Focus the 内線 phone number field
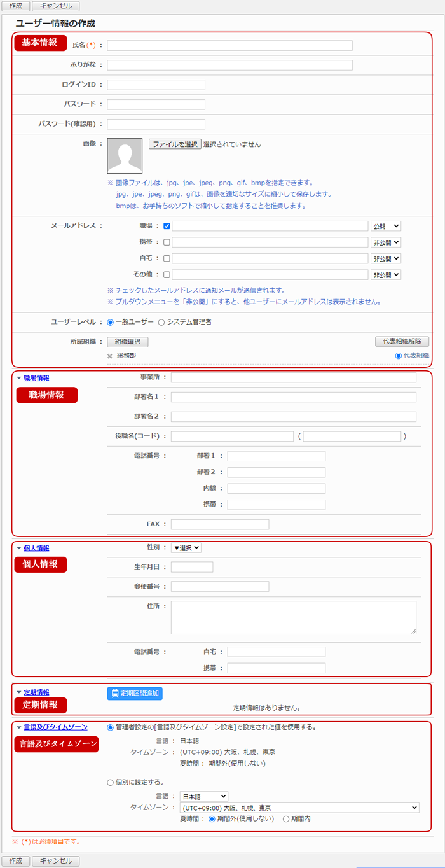 tap(277, 489)
